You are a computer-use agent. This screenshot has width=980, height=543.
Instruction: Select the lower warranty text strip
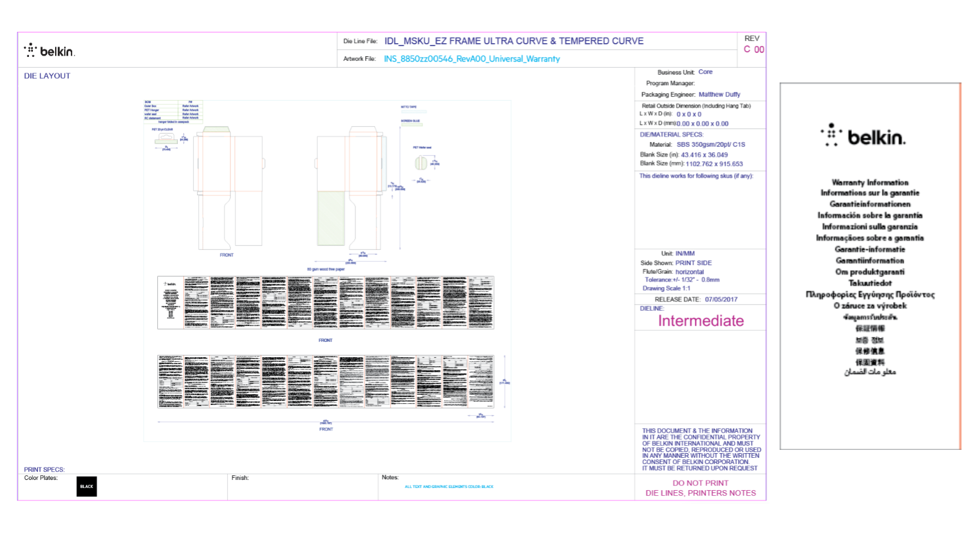pyautogui.click(x=325, y=381)
